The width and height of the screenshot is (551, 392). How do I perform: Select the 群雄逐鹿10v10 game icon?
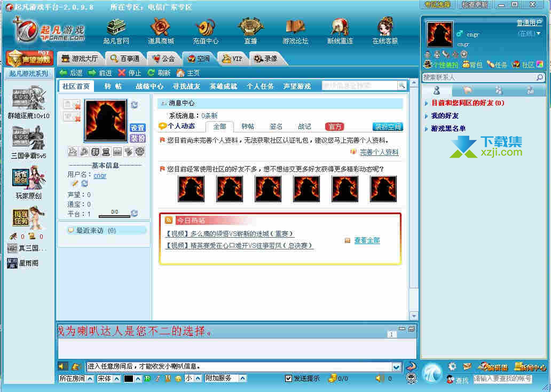29,103
